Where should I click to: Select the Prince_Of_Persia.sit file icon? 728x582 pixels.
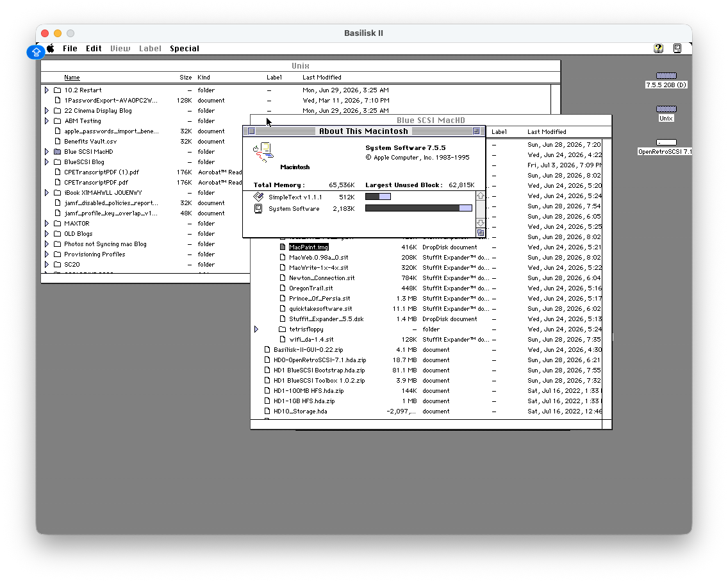[282, 298]
